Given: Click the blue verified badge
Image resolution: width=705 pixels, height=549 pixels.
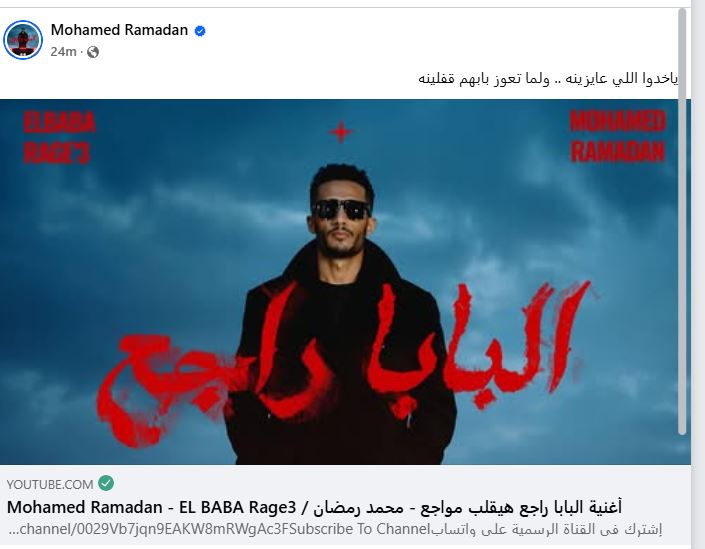Looking at the screenshot, I should tap(200, 31).
